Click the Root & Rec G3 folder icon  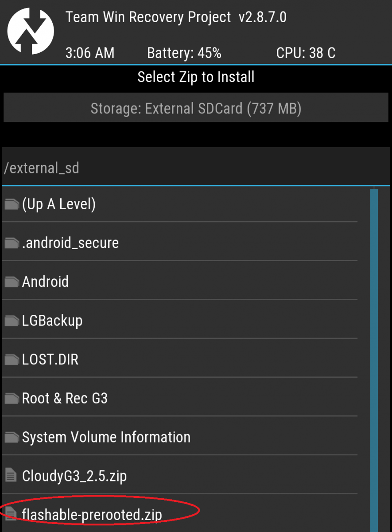[12, 399]
